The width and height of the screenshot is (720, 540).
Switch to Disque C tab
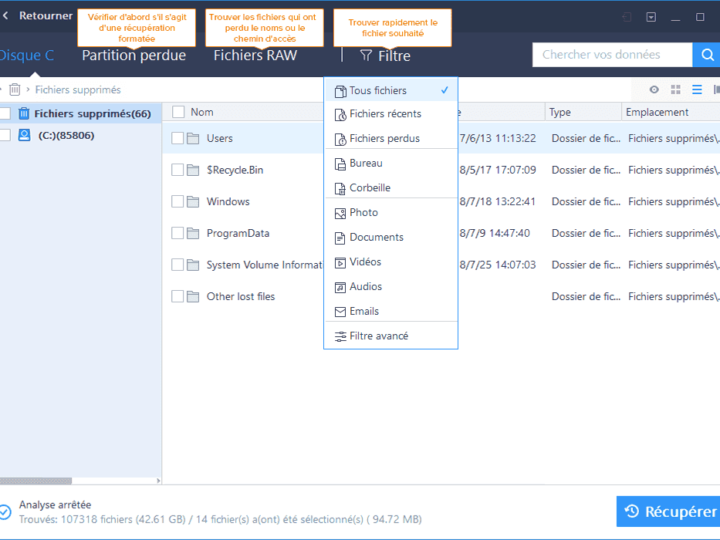coord(27,55)
